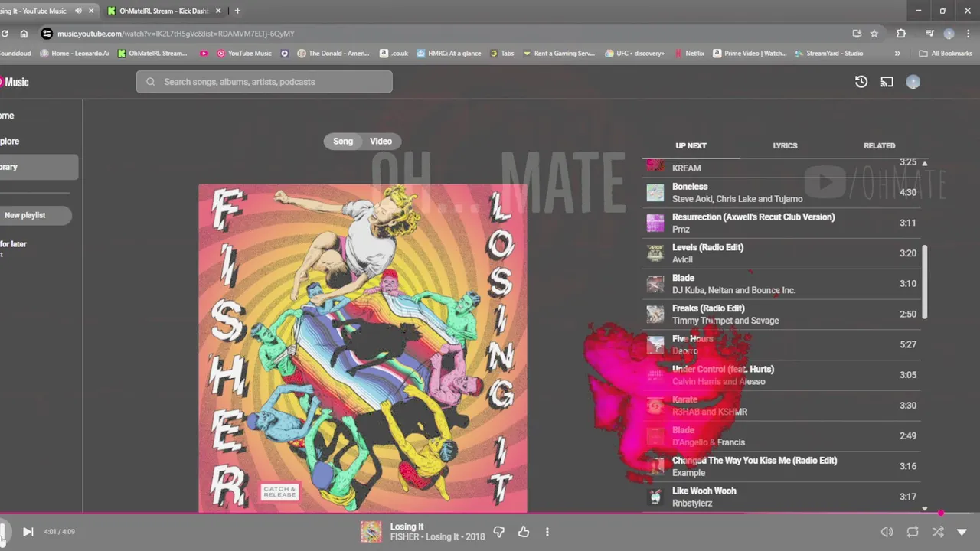Open account avatar menu
The width and height of the screenshot is (980, 551).
pos(913,82)
